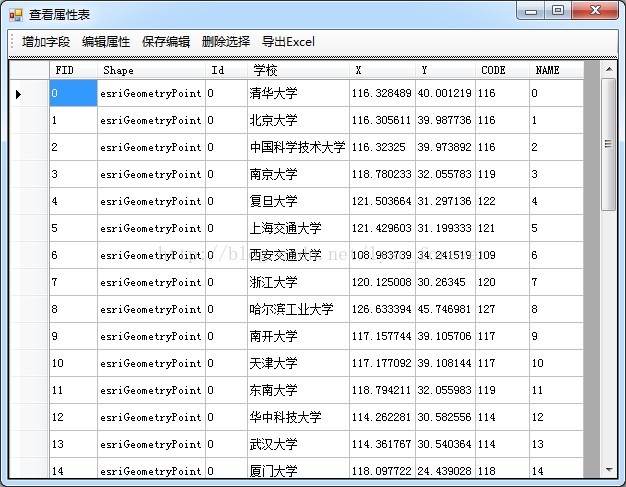Click the 学校 column header
The height and width of the screenshot is (487, 626).
[x=298, y=70]
